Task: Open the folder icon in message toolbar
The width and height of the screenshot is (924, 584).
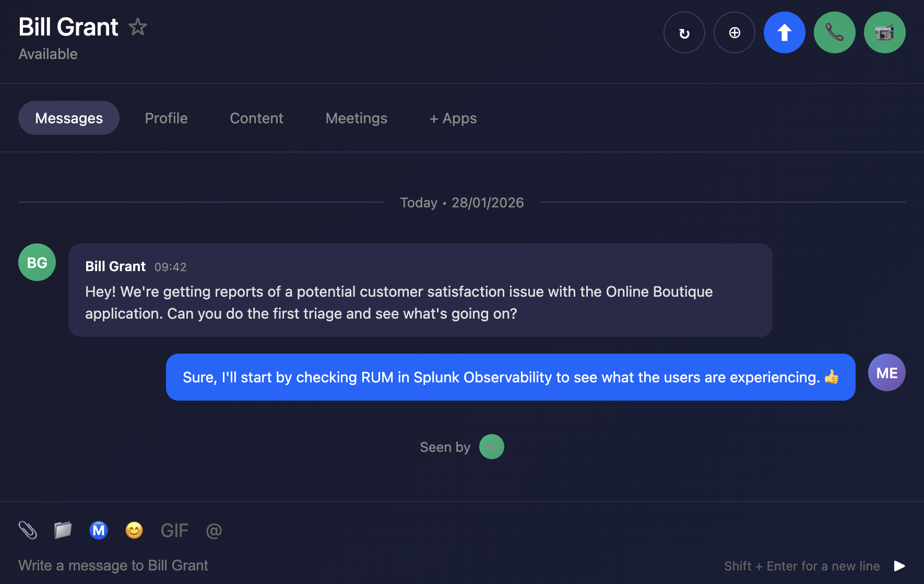Action: click(63, 530)
